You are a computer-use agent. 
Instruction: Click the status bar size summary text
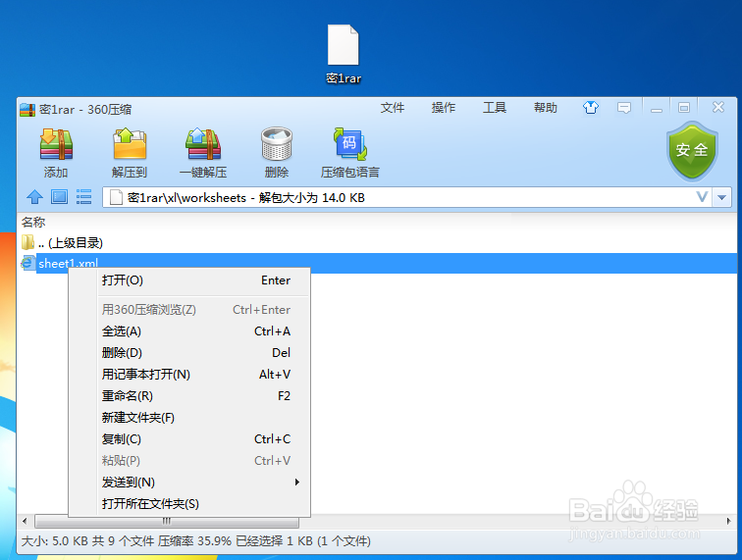pyautogui.click(x=196, y=541)
